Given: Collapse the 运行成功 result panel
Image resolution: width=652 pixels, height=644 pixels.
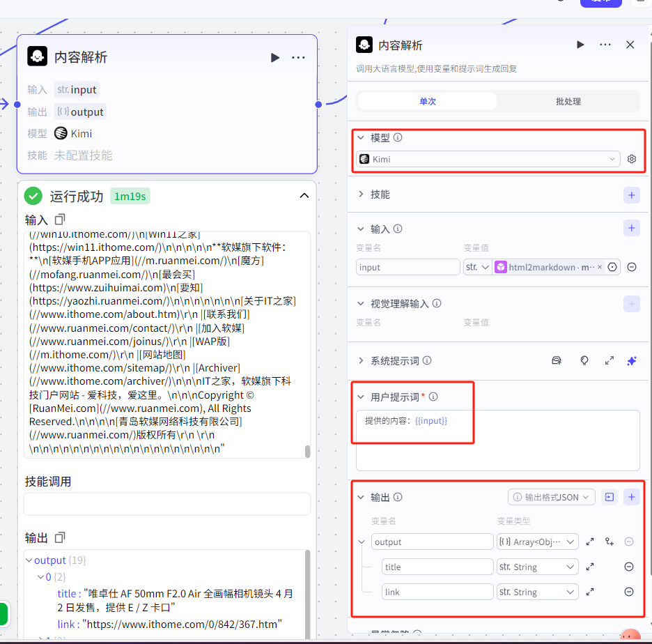Looking at the screenshot, I should click(304, 196).
